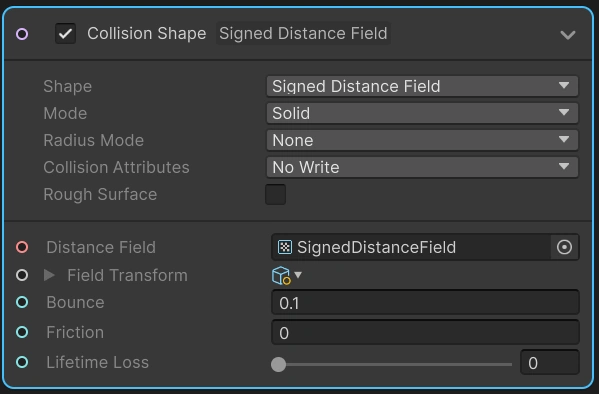Click the Field Transform input port circle
The image size is (599, 394).
click(22, 275)
